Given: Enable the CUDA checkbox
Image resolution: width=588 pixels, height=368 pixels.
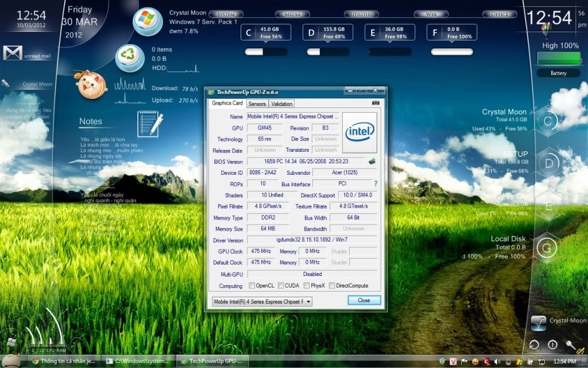Looking at the screenshot, I should pyautogui.click(x=280, y=286).
